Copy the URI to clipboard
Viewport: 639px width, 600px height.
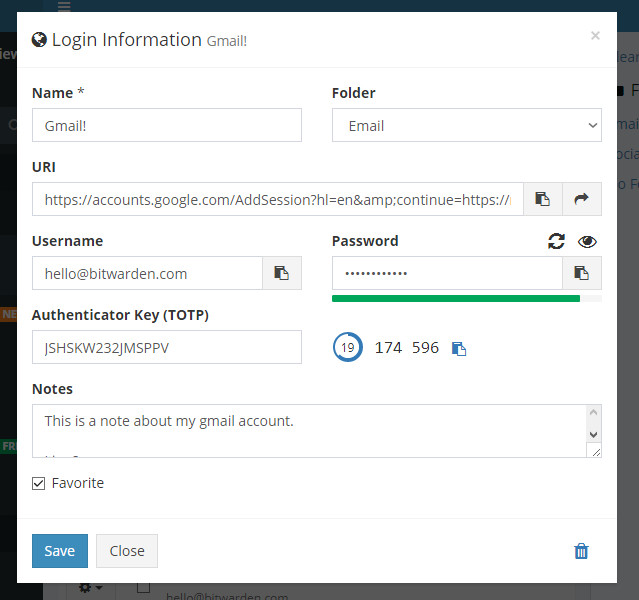point(542,199)
